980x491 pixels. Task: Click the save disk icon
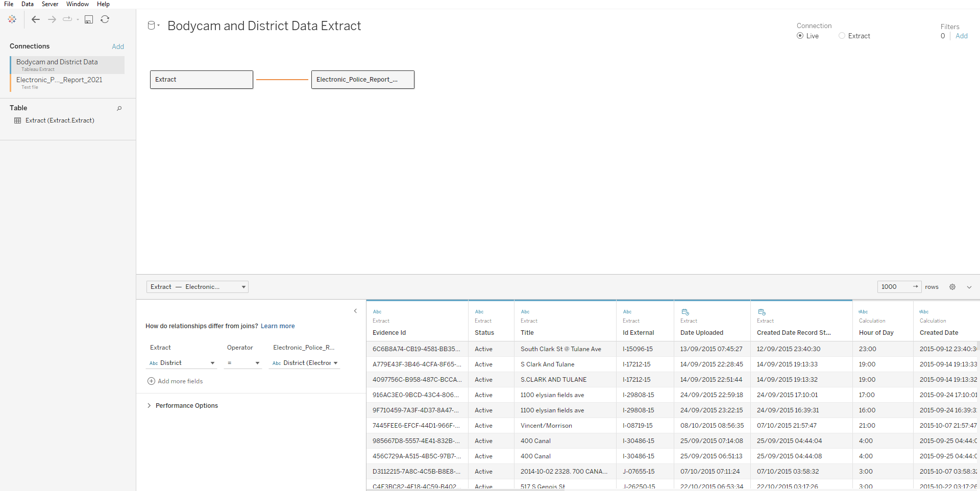(x=89, y=19)
